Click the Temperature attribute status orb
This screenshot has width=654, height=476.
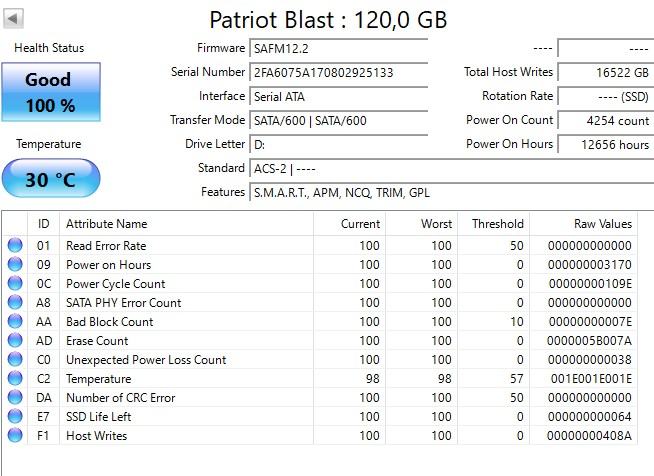click(x=15, y=379)
